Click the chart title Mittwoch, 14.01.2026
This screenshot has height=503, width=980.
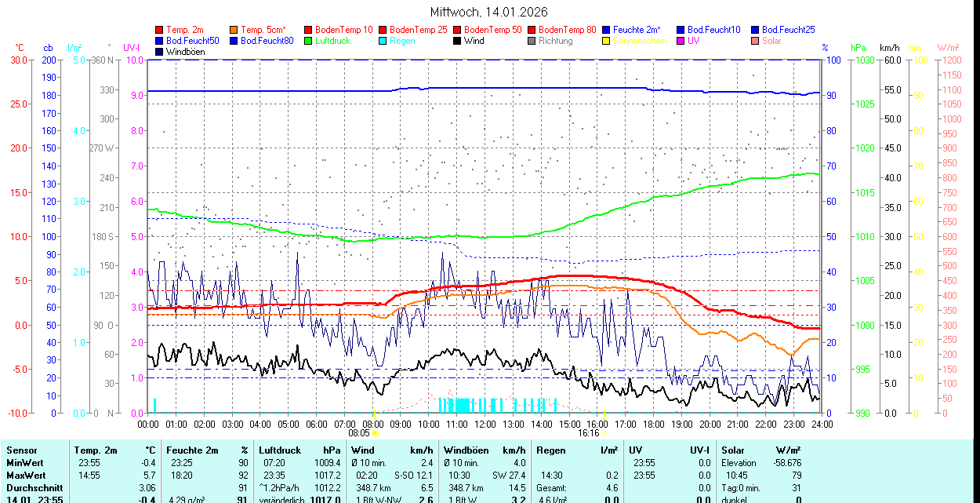(489, 12)
